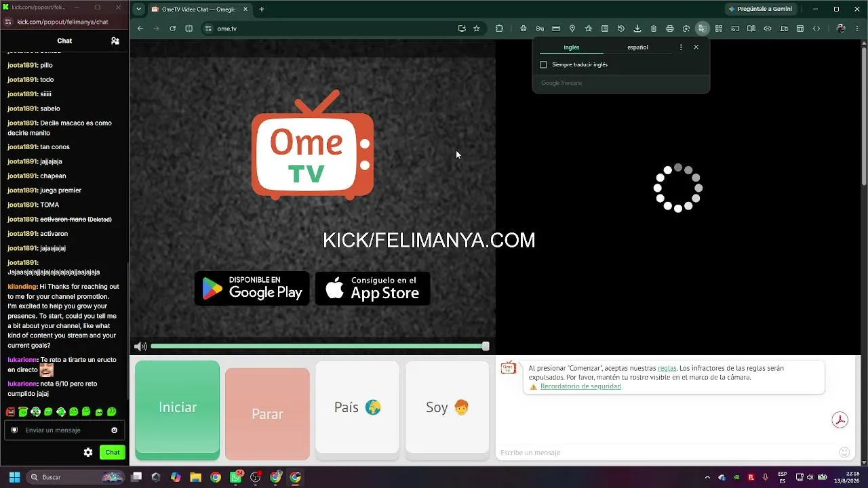This screenshot has width=868, height=488.
Task: Enable 'Siempre traducir inglés' checkbox
Action: pos(543,65)
